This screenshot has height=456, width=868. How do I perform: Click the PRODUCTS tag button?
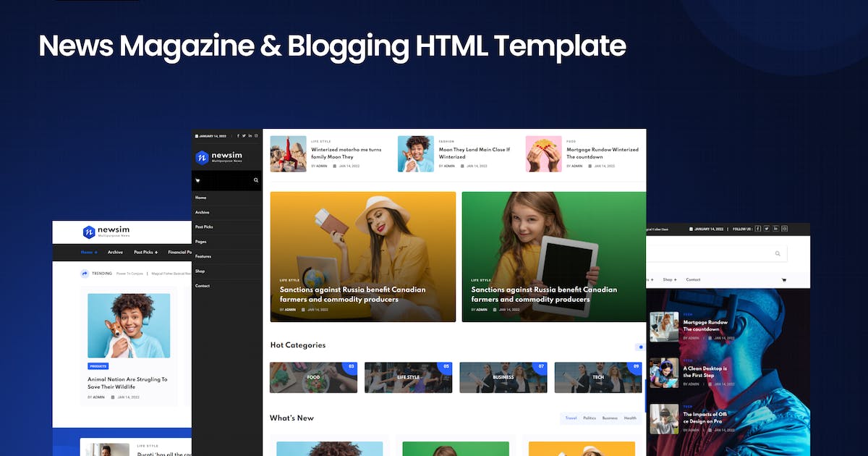[98, 366]
